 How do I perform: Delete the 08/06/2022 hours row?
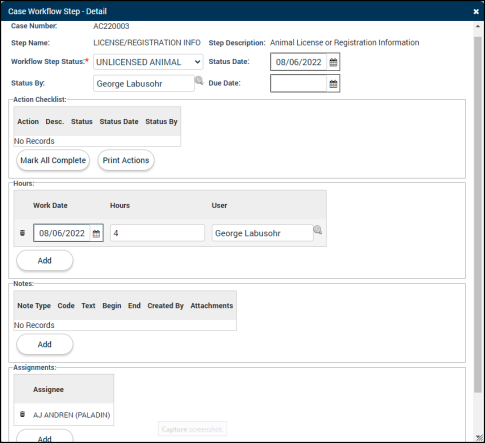click(22, 233)
